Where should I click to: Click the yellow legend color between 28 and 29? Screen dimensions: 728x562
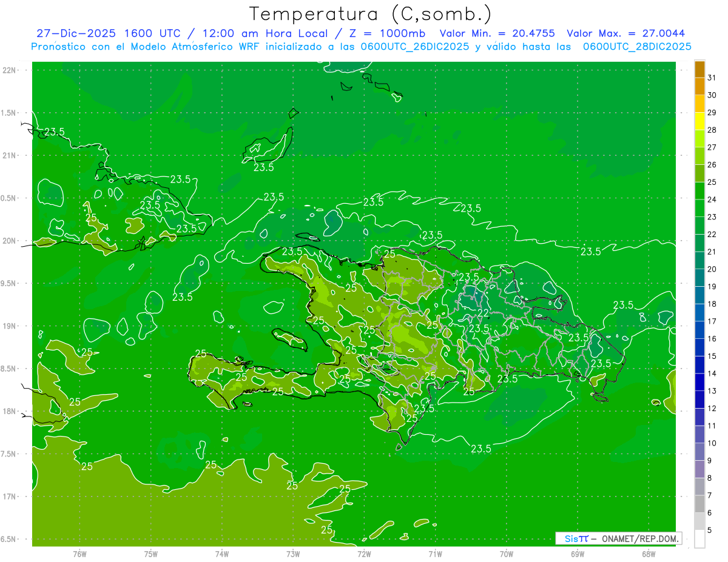pos(699,121)
